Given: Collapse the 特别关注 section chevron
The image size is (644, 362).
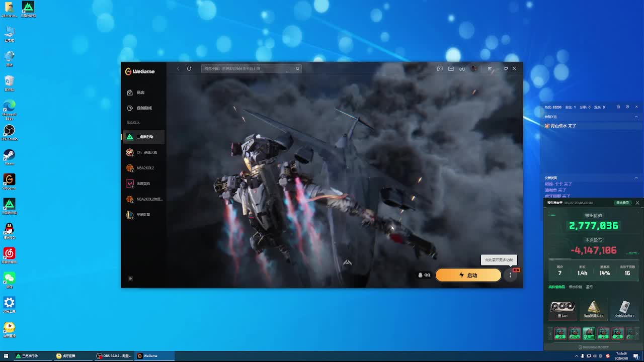Looking at the screenshot, I should (636, 117).
